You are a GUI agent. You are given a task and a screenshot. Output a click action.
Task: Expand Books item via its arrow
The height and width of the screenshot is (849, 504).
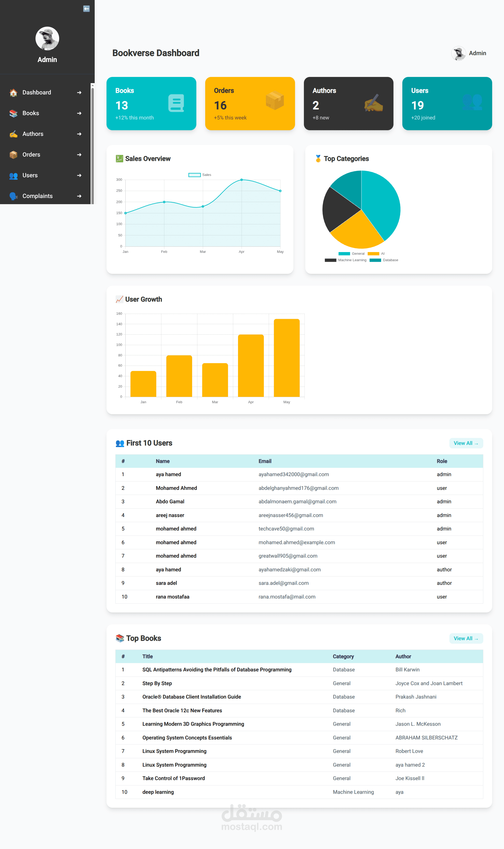[x=79, y=113]
